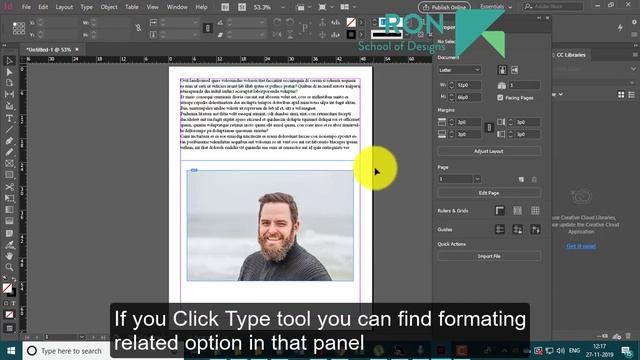Select the Rectangle tool
The width and height of the screenshot is (640, 360).
pos(9,175)
